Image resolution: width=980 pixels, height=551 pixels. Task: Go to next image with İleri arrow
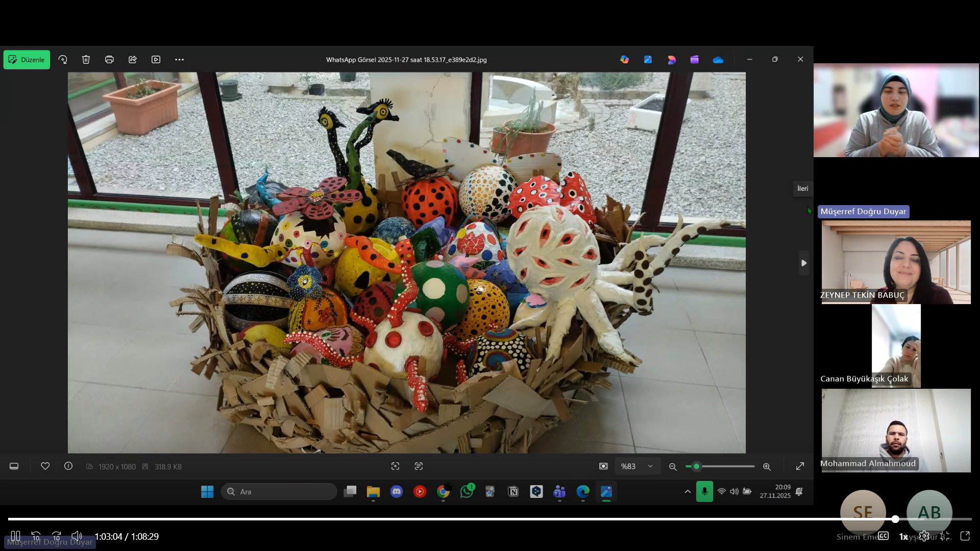[803, 263]
